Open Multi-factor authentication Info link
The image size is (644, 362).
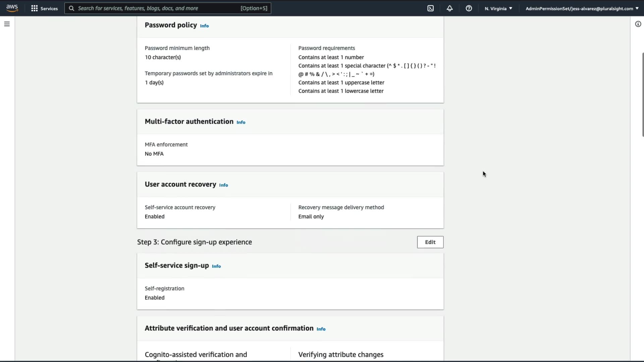coord(241,122)
